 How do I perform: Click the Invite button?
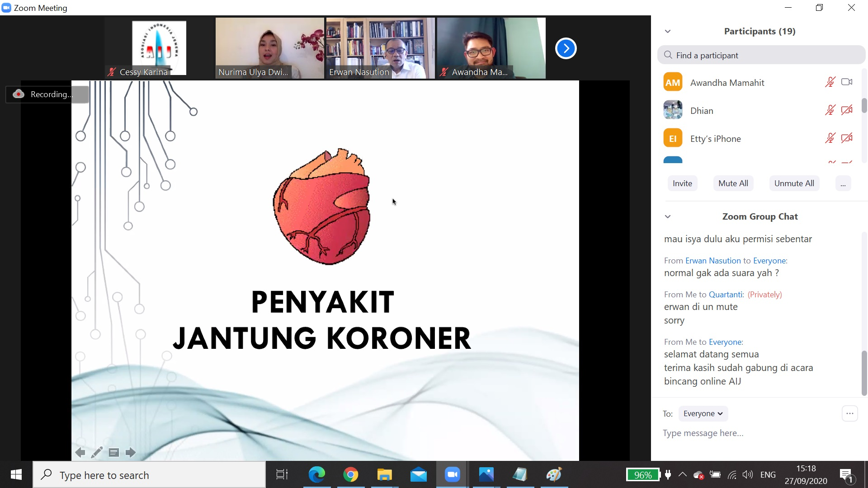[682, 183]
